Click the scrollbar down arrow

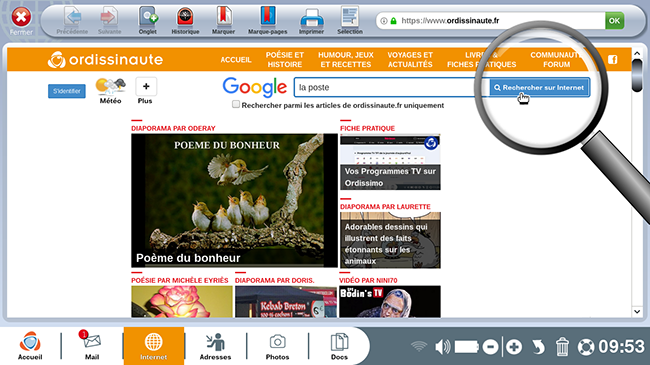coord(637,311)
